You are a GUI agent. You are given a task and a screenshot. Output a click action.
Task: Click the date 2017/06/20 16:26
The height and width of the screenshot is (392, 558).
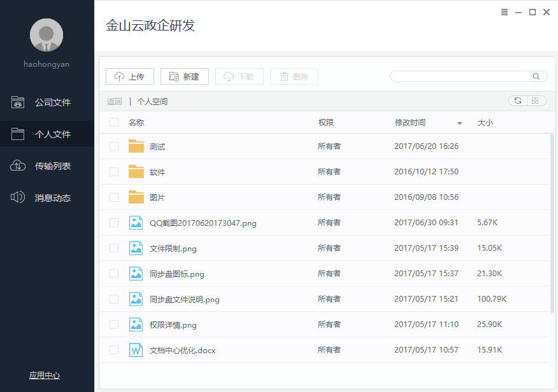pyautogui.click(x=426, y=146)
